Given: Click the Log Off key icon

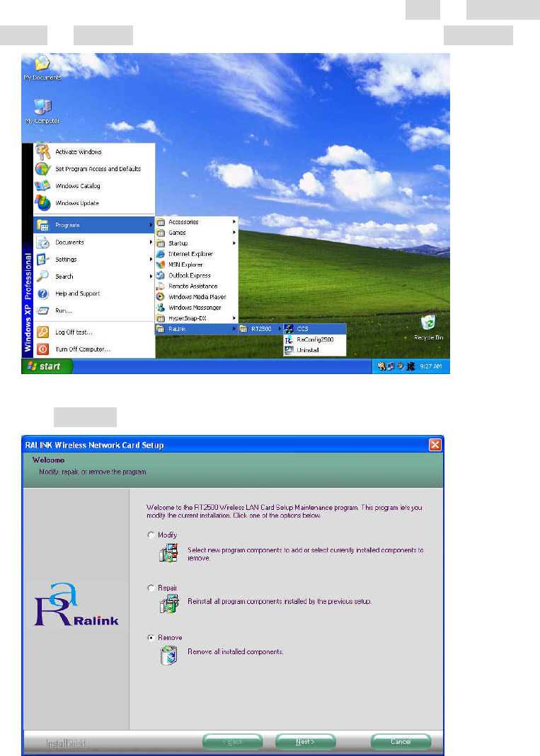Looking at the screenshot, I should (x=43, y=332).
